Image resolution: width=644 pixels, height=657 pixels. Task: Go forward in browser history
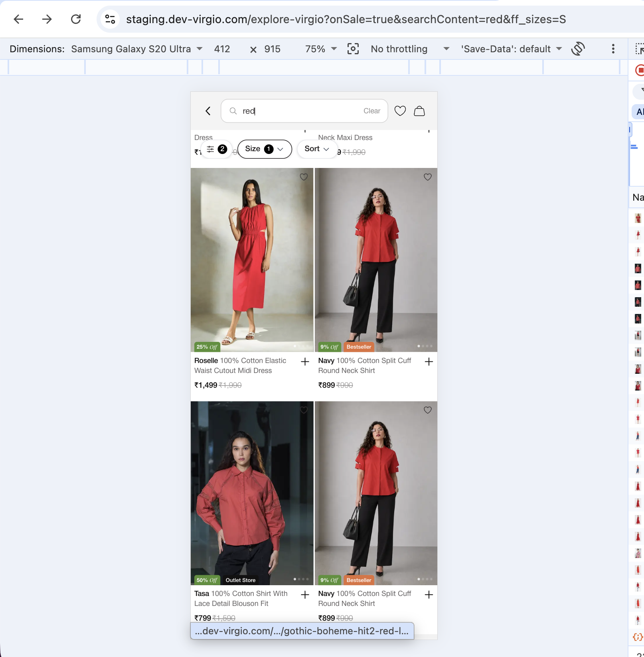pyautogui.click(x=47, y=19)
